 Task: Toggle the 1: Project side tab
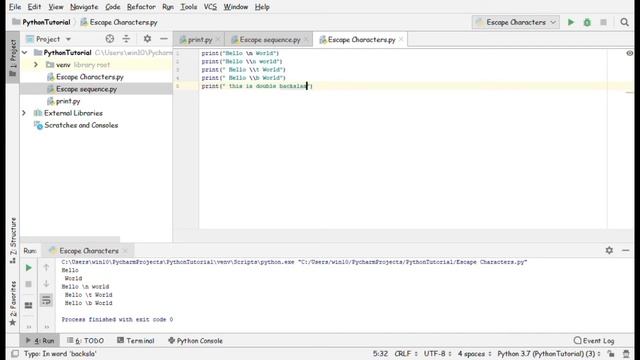click(x=13, y=57)
